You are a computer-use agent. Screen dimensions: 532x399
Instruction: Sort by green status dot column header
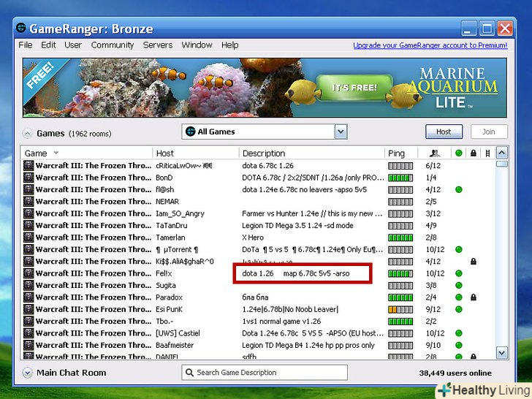coord(459,153)
